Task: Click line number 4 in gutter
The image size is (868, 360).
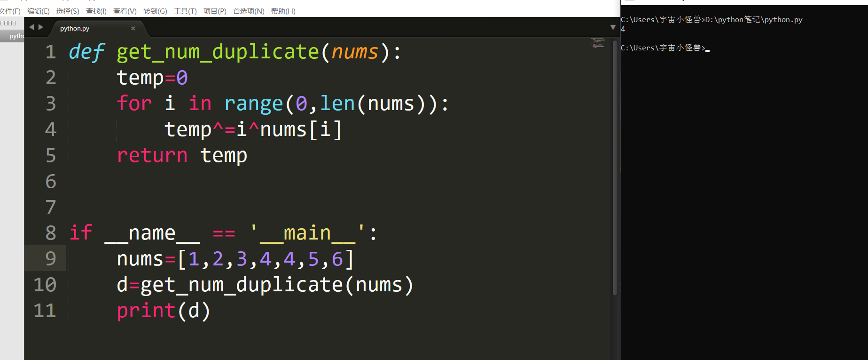Action: point(51,129)
